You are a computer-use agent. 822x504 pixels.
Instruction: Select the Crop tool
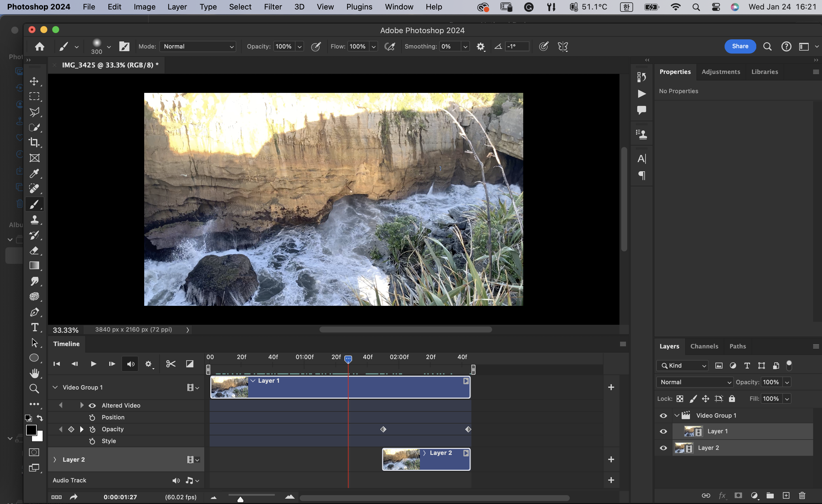coord(34,142)
